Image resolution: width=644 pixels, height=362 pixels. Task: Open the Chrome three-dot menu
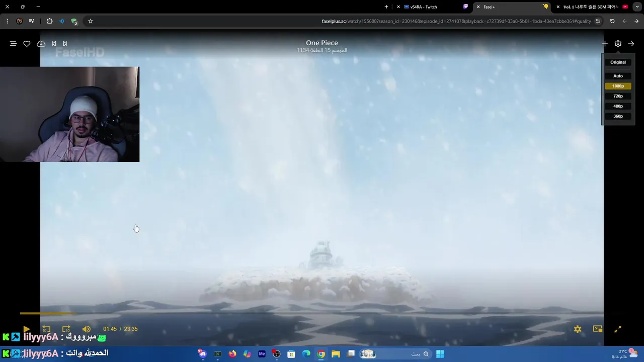pyautogui.click(x=7, y=21)
